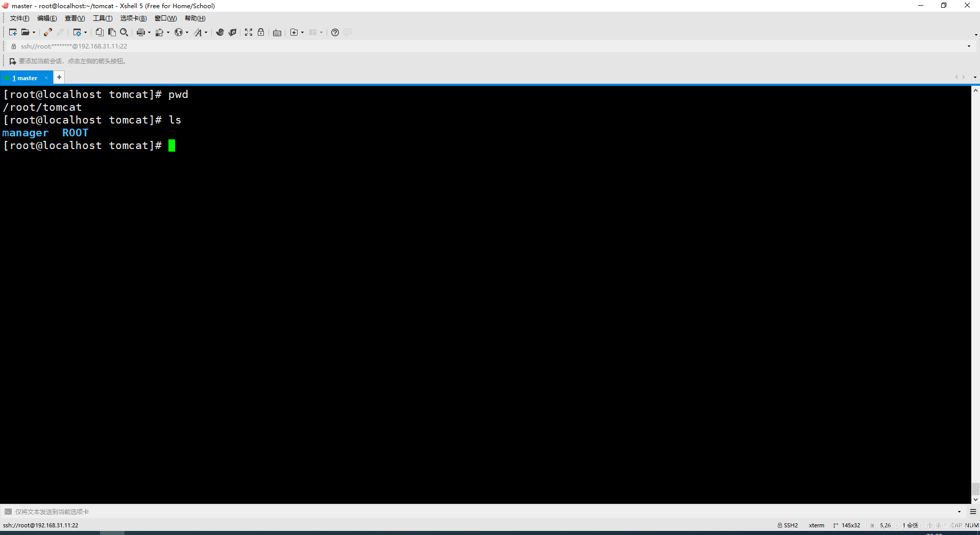Click the 'manager' directory name in terminal

[26, 133]
